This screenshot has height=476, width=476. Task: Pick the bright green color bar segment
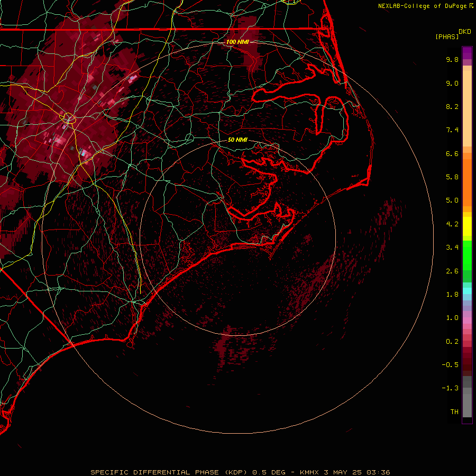[467, 255]
